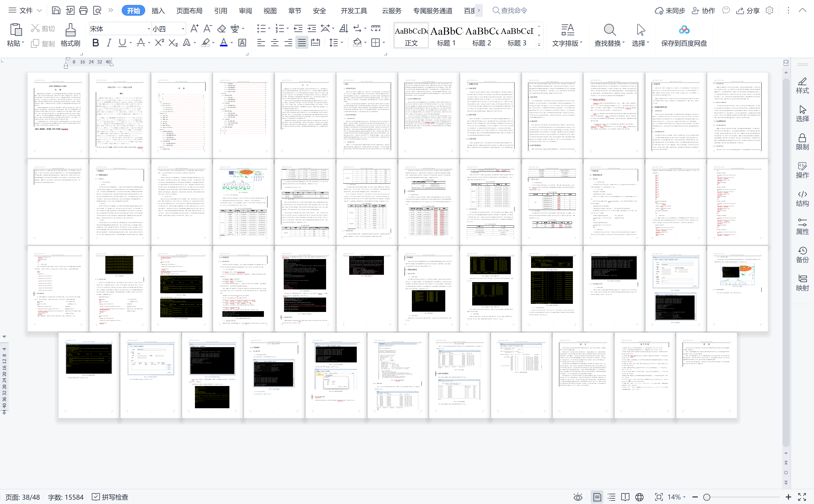The image size is (814, 504).
Task: Open the Structure (结构) sidebar icon
Action: point(802,198)
